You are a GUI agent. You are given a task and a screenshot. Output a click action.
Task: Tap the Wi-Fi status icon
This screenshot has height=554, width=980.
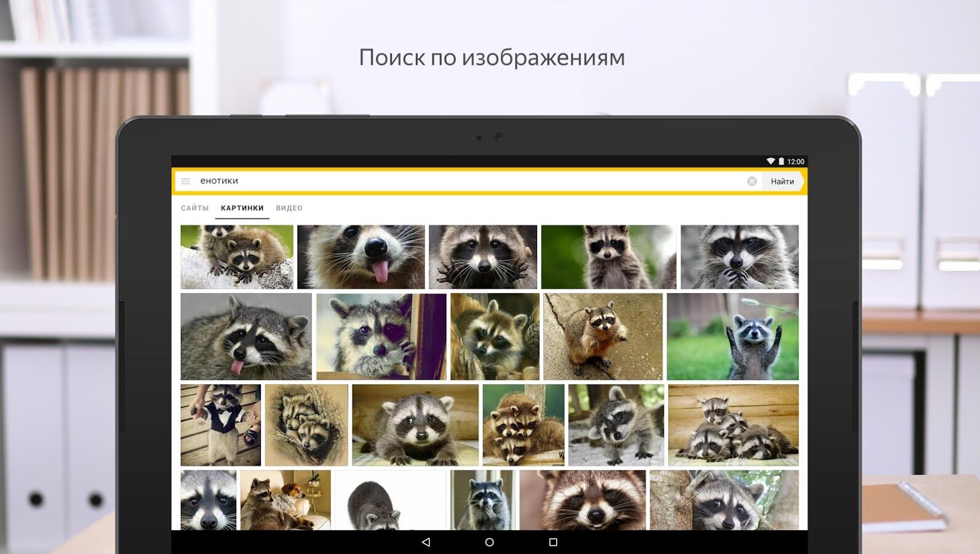pyautogui.click(x=770, y=161)
